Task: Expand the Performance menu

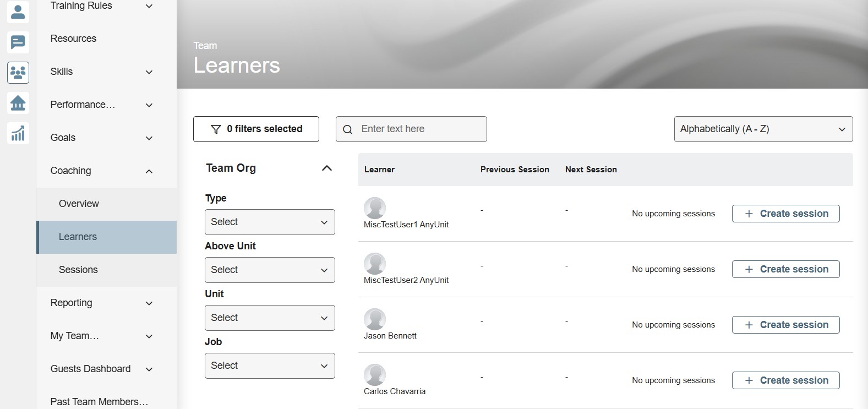Action: (107, 105)
